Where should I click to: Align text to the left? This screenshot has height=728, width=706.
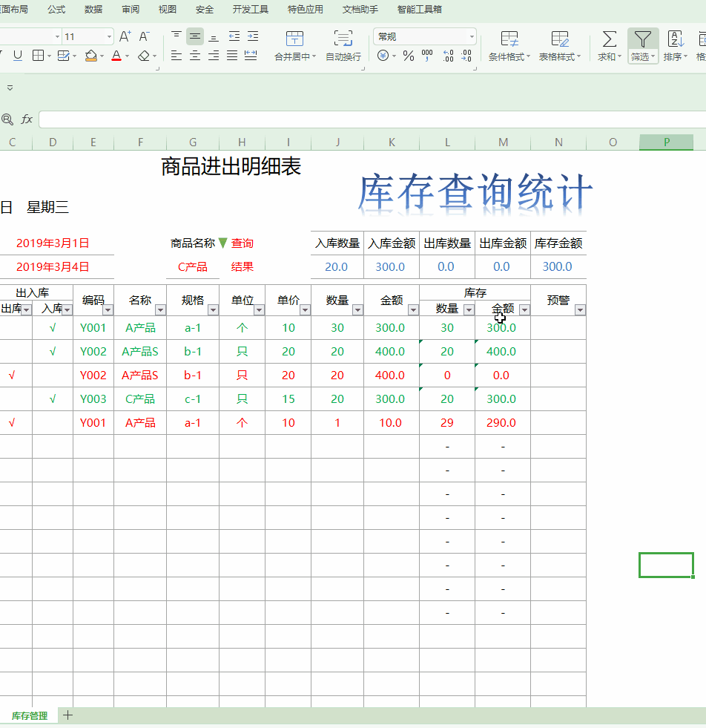tap(176, 56)
